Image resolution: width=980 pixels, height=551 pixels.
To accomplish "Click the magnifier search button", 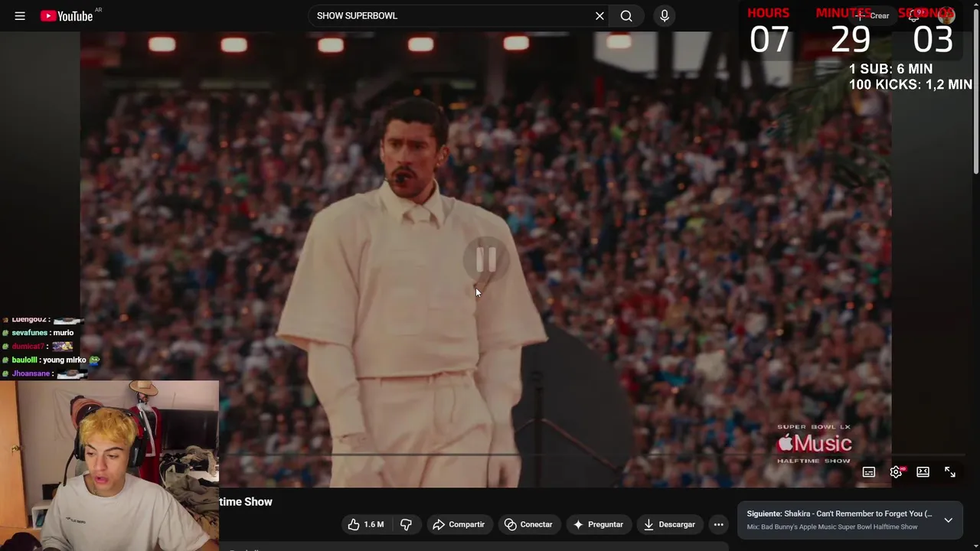I will pos(626,15).
